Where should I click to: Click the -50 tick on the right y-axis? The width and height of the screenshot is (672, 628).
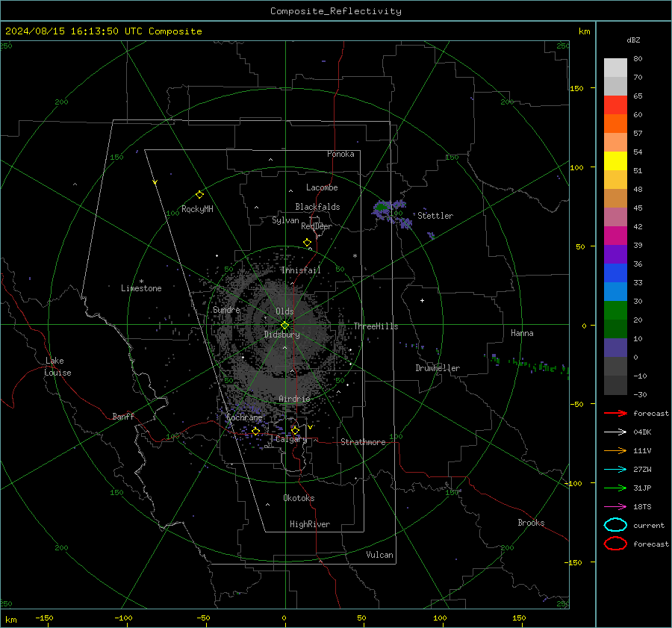[576, 404]
